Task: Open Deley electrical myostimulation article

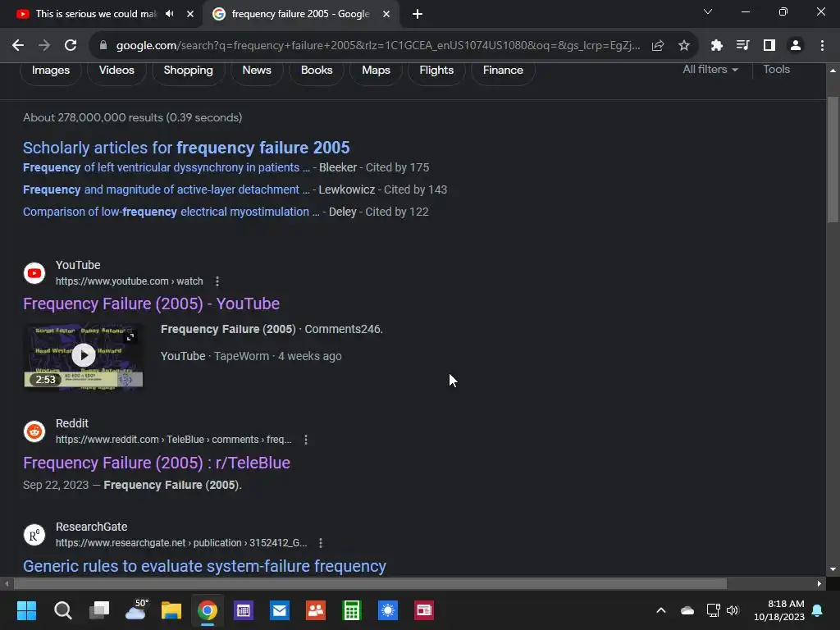Action: pyautogui.click(x=171, y=212)
